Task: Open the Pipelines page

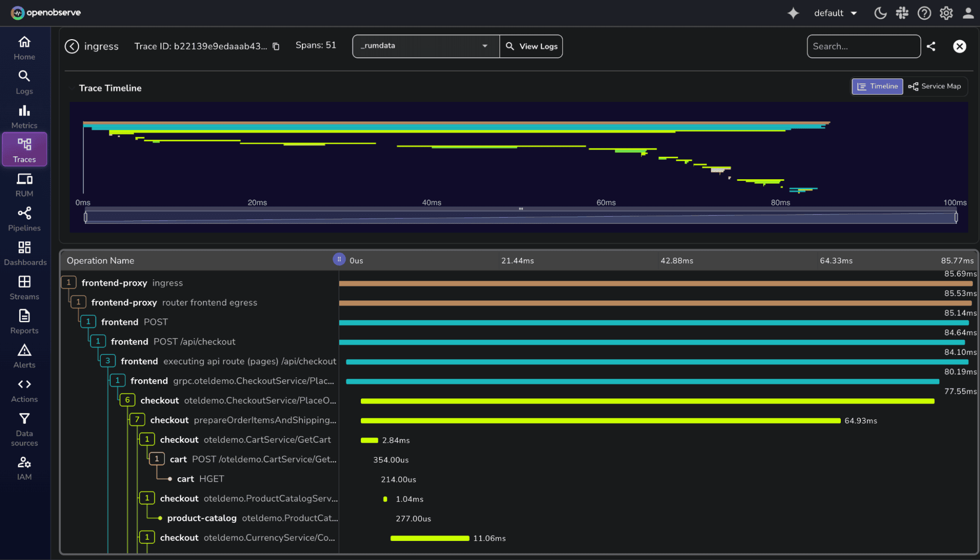Action: pyautogui.click(x=24, y=218)
